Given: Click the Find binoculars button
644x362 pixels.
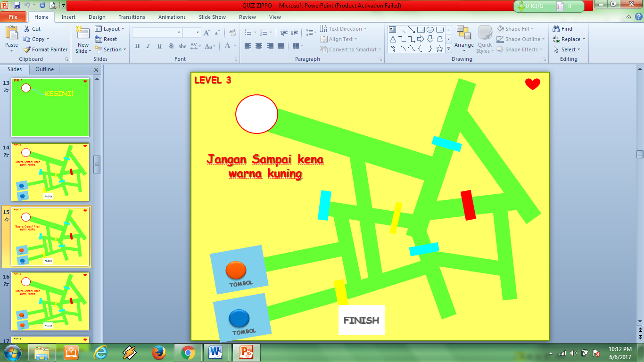Looking at the screenshot, I should tap(563, 29).
